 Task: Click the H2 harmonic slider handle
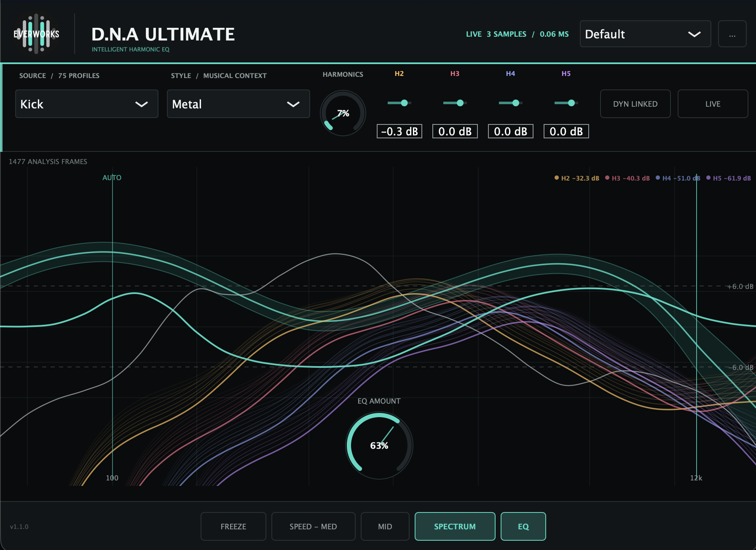point(404,103)
